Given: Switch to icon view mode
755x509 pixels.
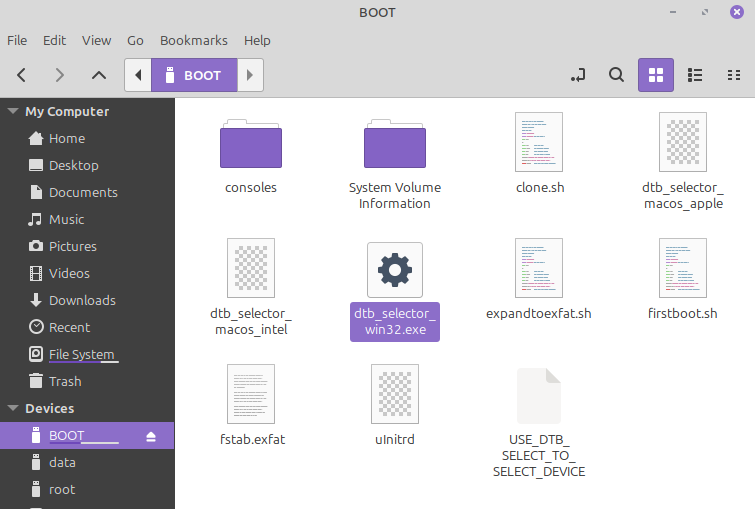Looking at the screenshot, I should [x=656, y=75].
